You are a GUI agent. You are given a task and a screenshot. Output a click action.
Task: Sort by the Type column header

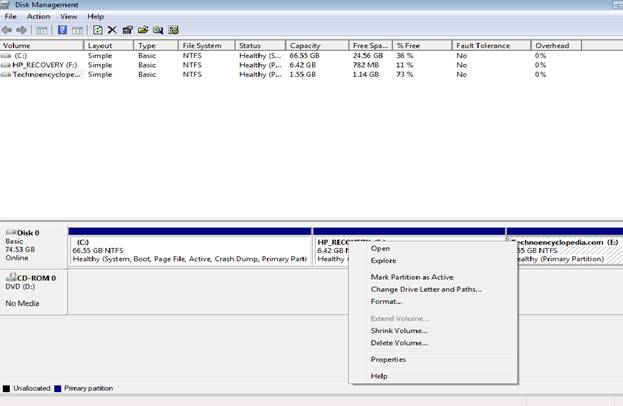pos(156,45)
